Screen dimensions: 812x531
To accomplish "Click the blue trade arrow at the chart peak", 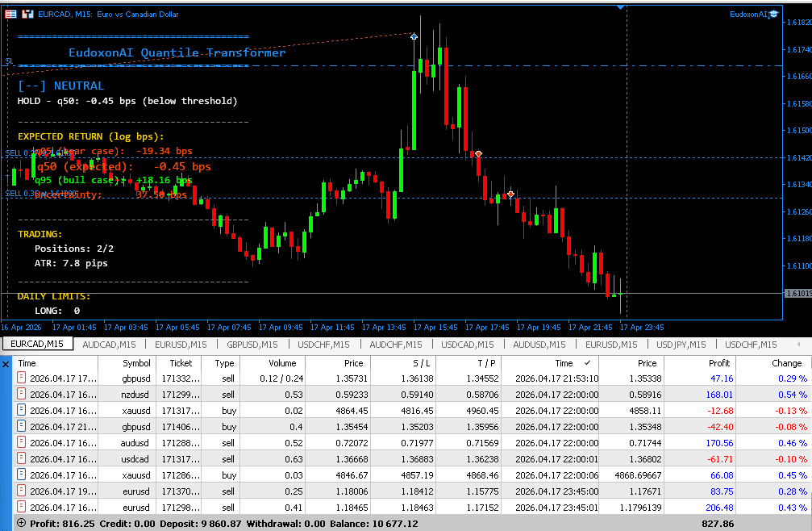I will click(414, 36).
